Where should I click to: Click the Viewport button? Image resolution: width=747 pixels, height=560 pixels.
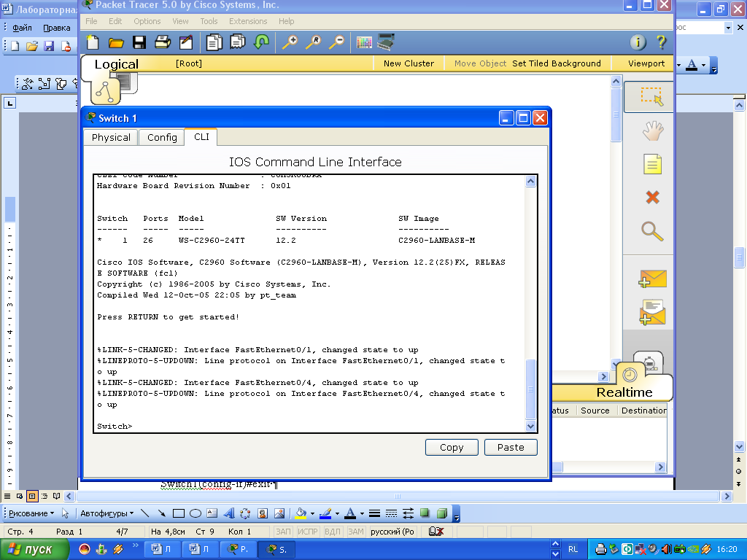point(646,63)
